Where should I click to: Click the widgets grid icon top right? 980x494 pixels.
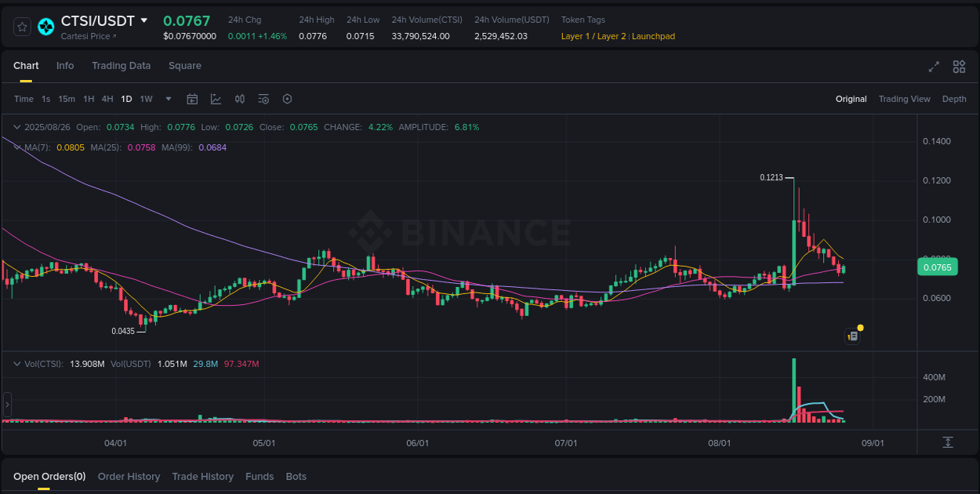pos(959,67)
